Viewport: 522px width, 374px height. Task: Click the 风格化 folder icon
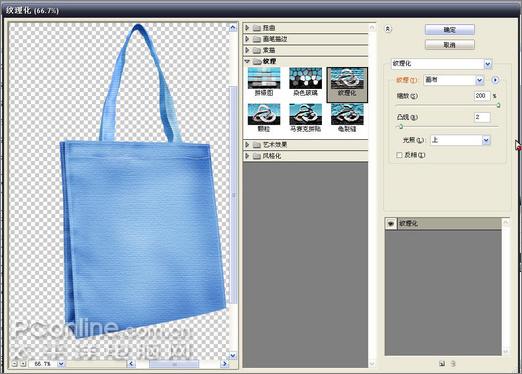pos(257,156)
